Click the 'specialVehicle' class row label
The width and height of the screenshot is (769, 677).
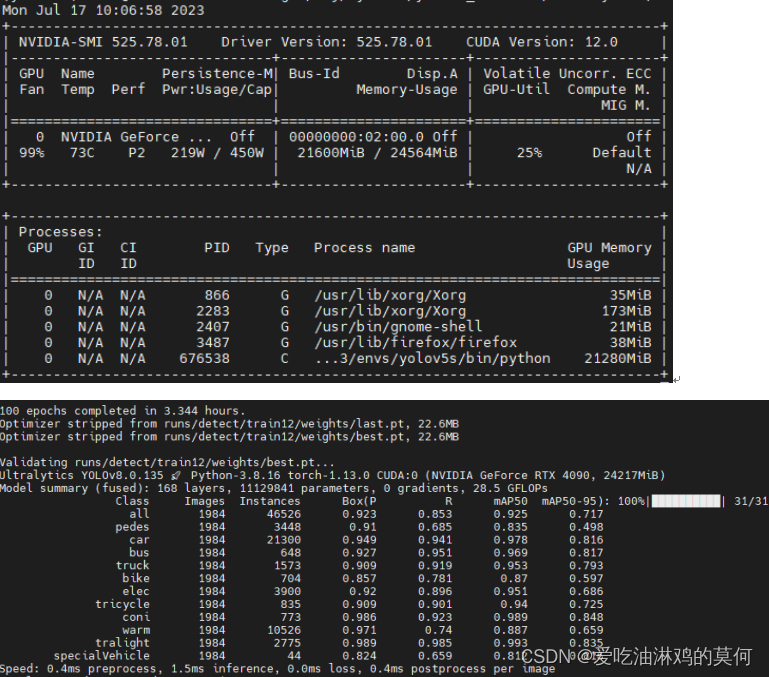click(x=102, y=655)
